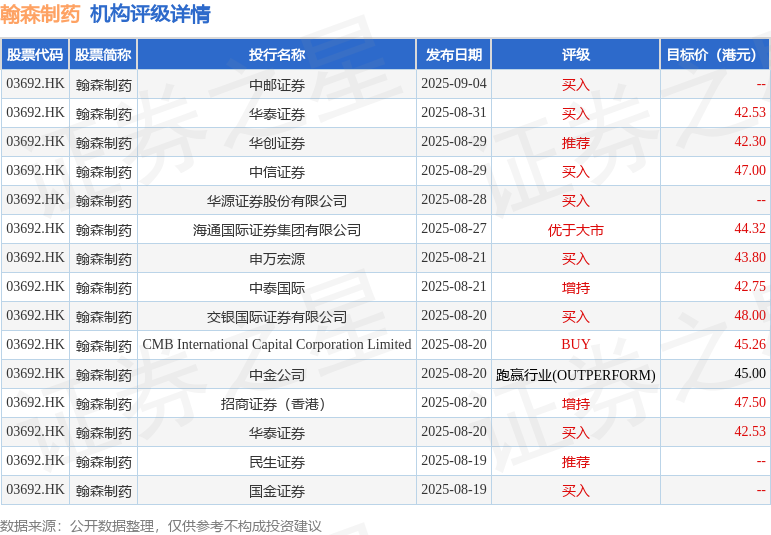Click the 增持 rating for 招商证券（香港）
Screen dimensions: 771x535
[576, 404]
